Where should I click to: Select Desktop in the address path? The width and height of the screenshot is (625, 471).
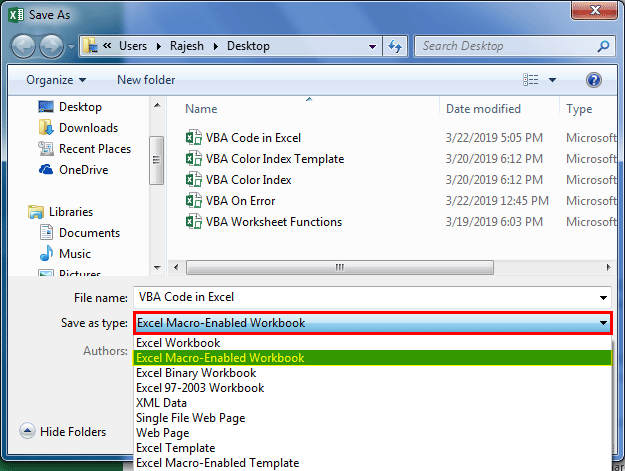click(x=248, y=46)
